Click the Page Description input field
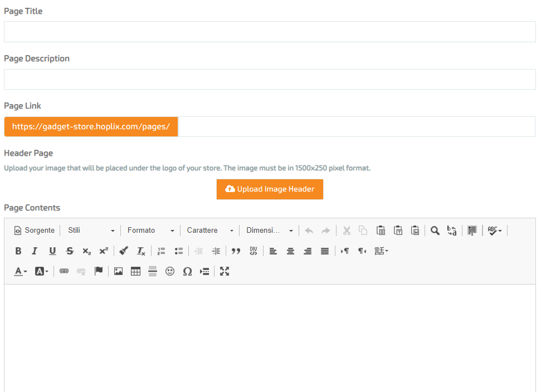Image resolution: width=541 pixels, height=392 pixels. point(270,79)
